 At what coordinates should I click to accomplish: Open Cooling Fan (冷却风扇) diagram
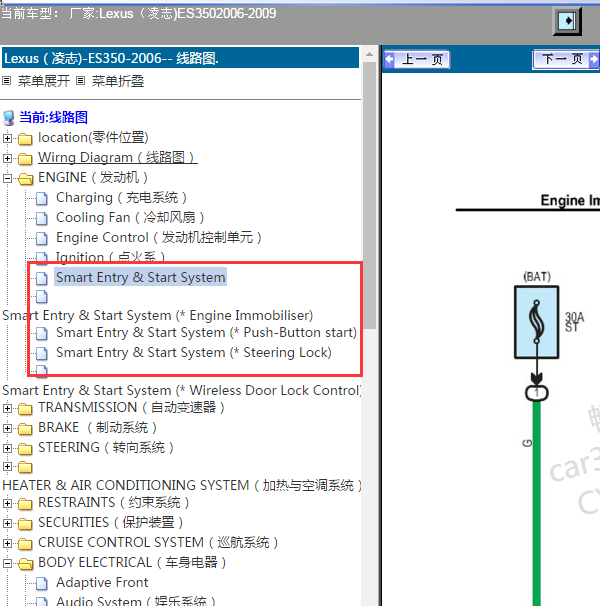[130, 218]
